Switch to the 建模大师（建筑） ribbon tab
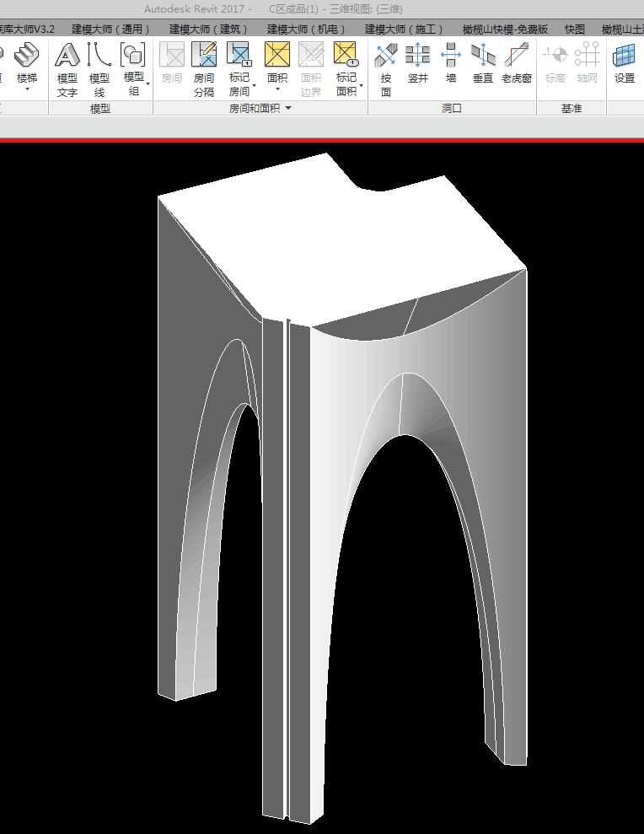This screenshot has height=834, width=644. [208, 30]
